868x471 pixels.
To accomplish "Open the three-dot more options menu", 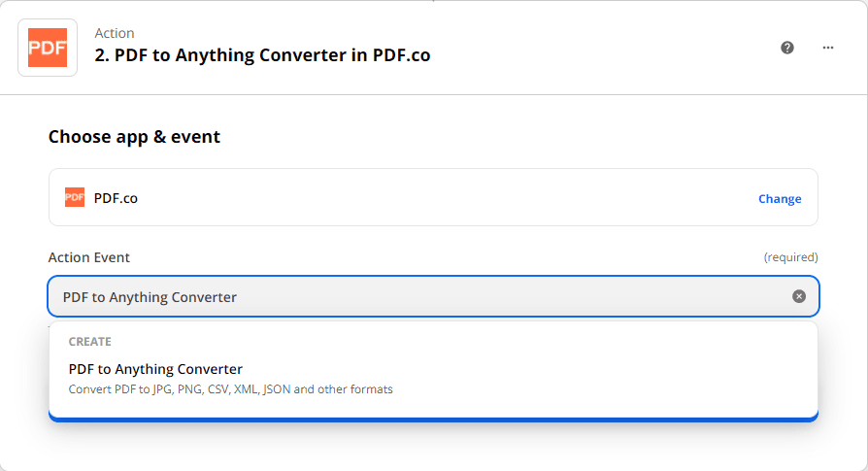I will pyautogui.click(x=828, y=48).
